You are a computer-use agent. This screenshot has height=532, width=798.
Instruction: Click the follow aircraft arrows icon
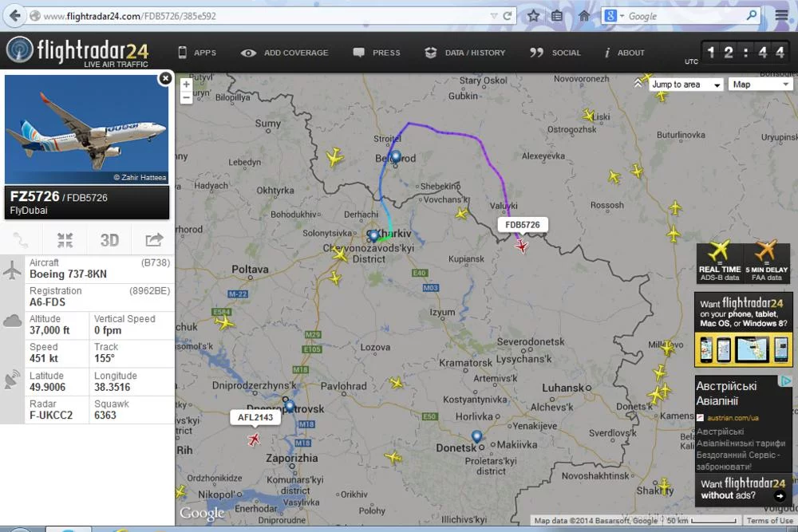click(65, 240)
